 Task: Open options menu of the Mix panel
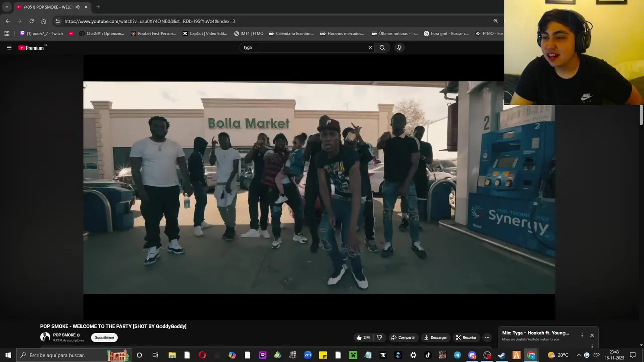582,335
